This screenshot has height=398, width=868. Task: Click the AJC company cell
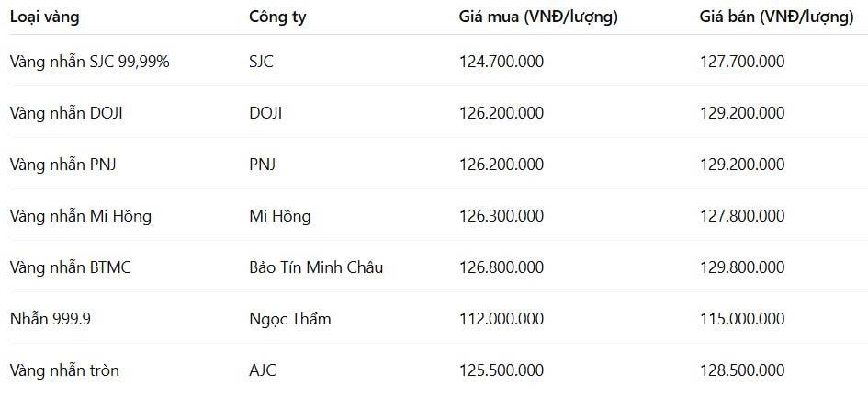263,370
